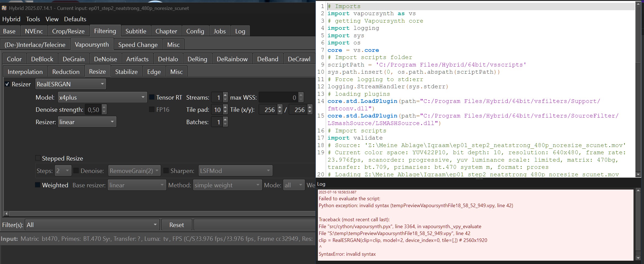Enable the Stepped Resize checkbox
The width and height of the screenshot is (644, 264).
click(38, 158)
